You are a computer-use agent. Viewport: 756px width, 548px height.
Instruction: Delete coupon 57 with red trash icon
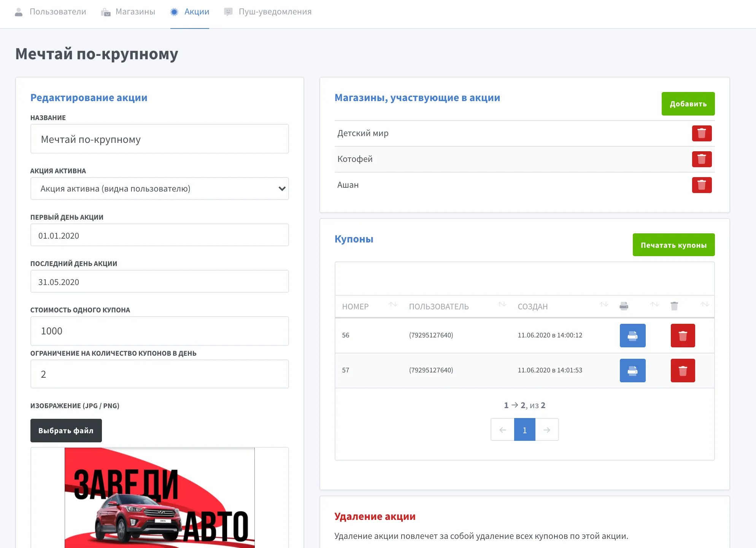point(683,371)
